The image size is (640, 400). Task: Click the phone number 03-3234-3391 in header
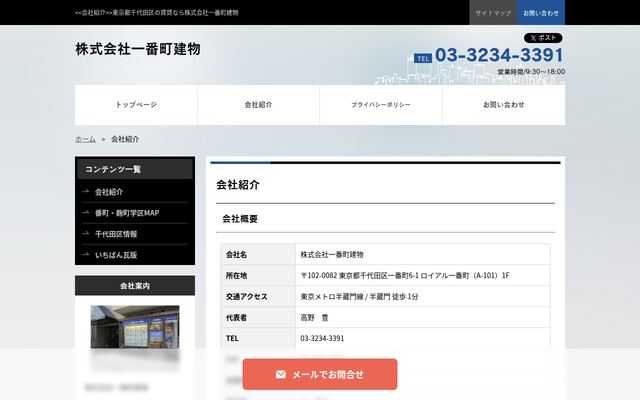coord(499,55)
